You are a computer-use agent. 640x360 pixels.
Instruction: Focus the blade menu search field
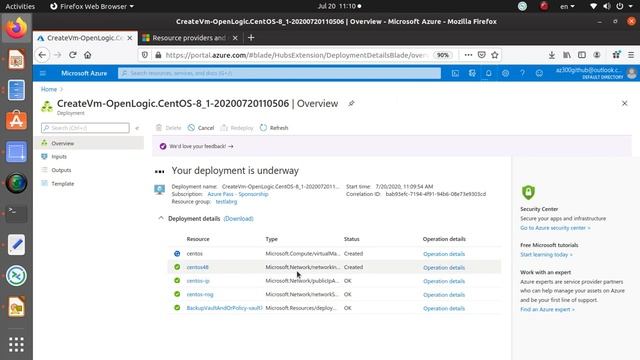click(85, 128)
